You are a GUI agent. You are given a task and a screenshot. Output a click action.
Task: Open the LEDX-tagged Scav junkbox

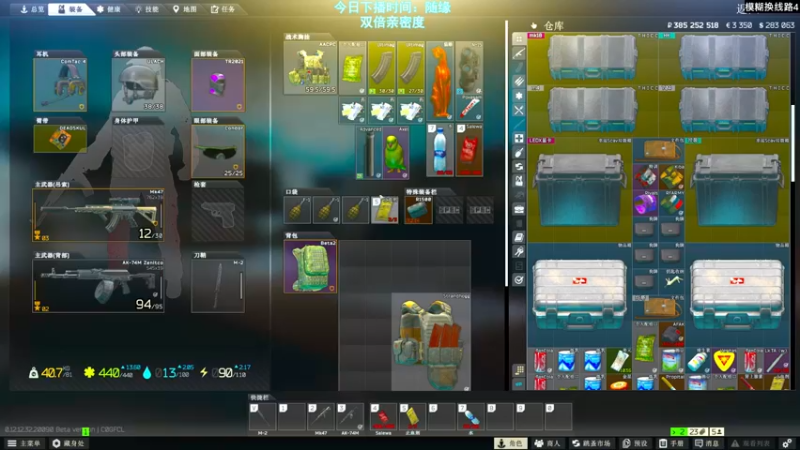click(580, 190)
